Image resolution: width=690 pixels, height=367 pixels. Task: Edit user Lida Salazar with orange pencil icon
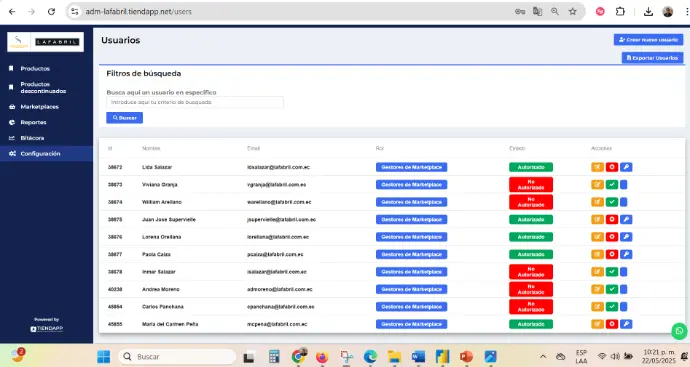pyautogui.click(x=597, y=167)
